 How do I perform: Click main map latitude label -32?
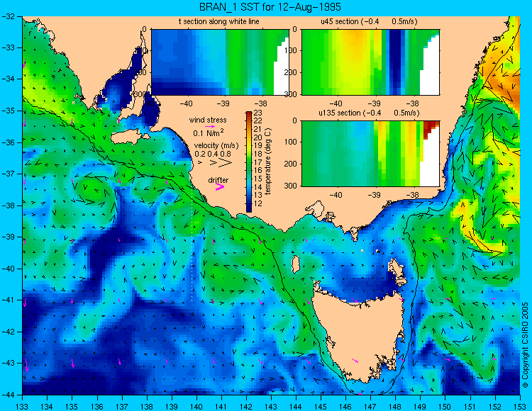click(8, 16)
